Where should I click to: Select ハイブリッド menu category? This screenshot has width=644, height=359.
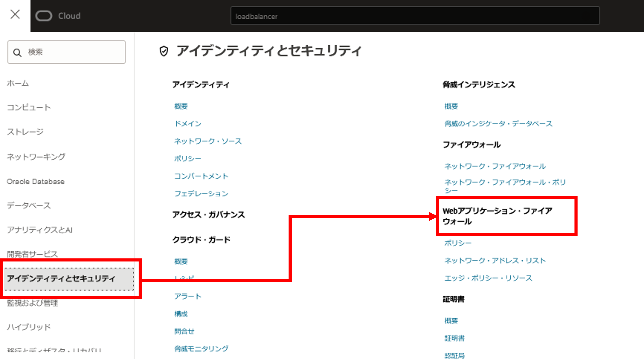tap(29, 327)
